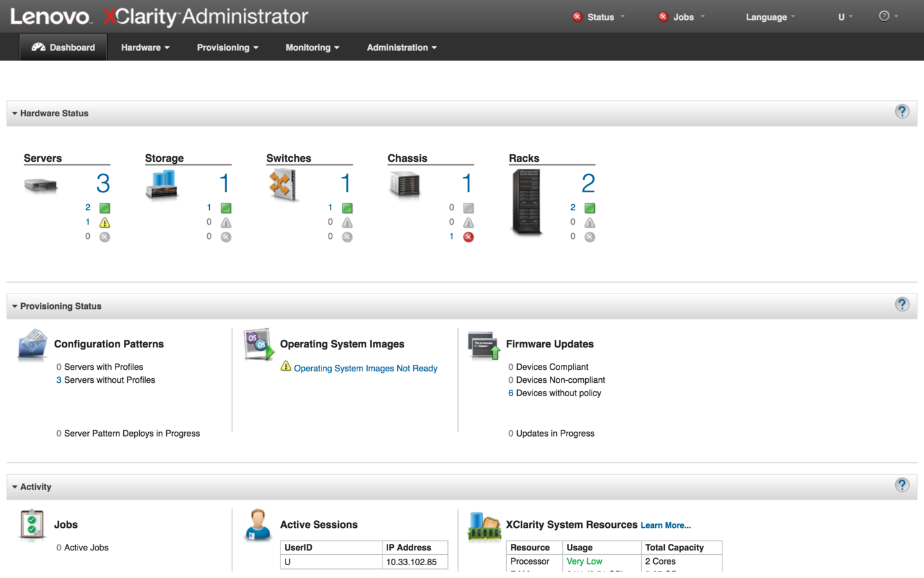Open the Administration menu

(402, 48)
